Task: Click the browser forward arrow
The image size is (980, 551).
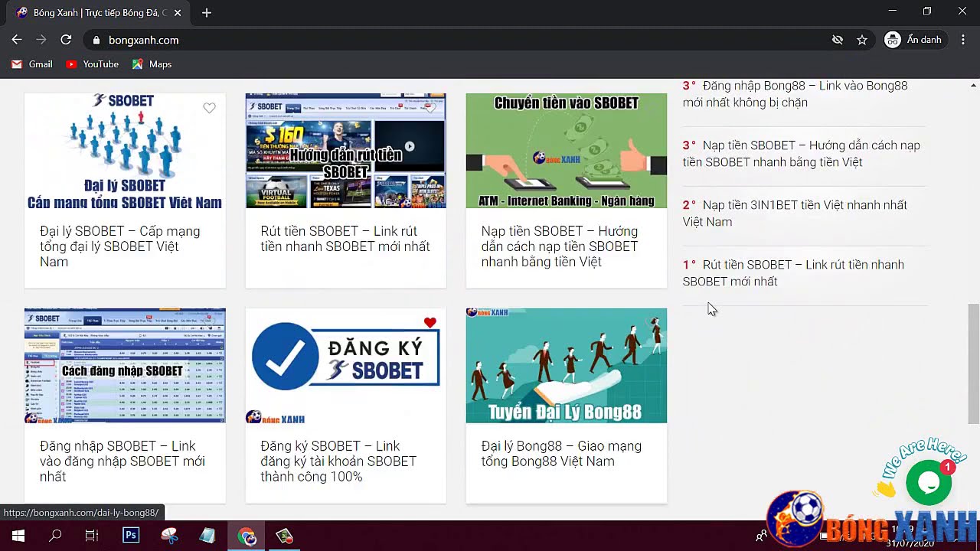Action: coord(41,40)
